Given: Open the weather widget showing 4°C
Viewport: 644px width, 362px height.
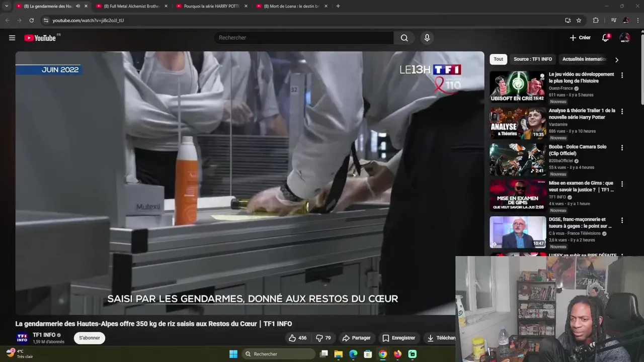Looking at the screenshot, I should (x=20, y=353).
